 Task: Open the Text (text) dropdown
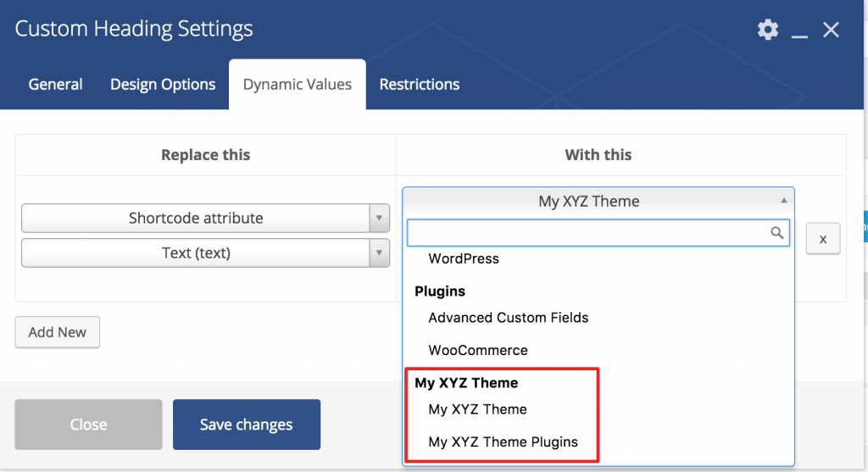205,253
